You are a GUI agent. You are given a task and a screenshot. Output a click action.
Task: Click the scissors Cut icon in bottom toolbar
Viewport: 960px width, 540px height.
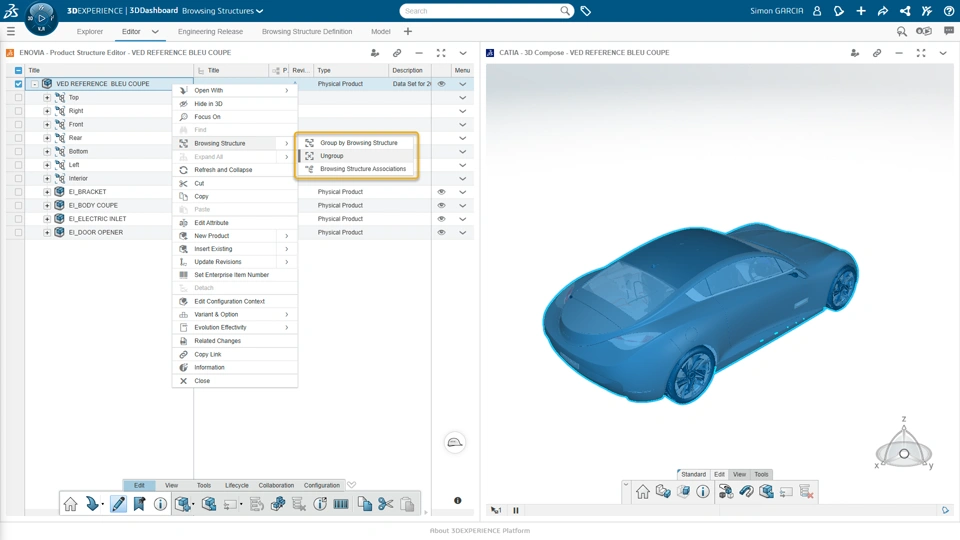[x=386, y=505]
